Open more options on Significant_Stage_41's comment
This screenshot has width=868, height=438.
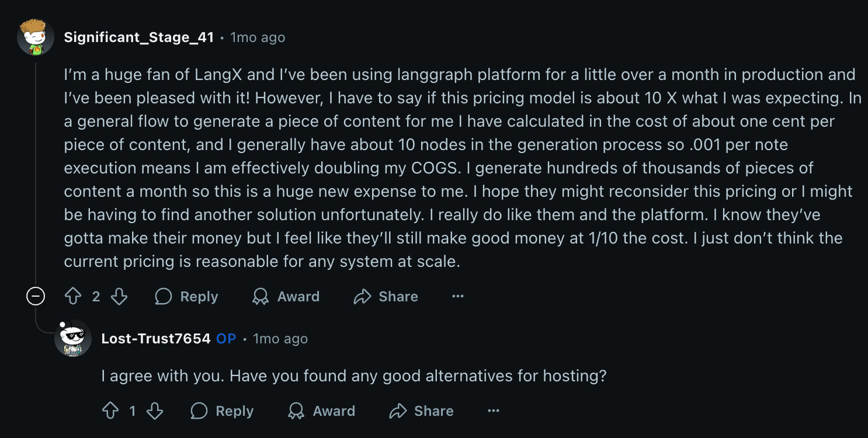coord(458,297)
